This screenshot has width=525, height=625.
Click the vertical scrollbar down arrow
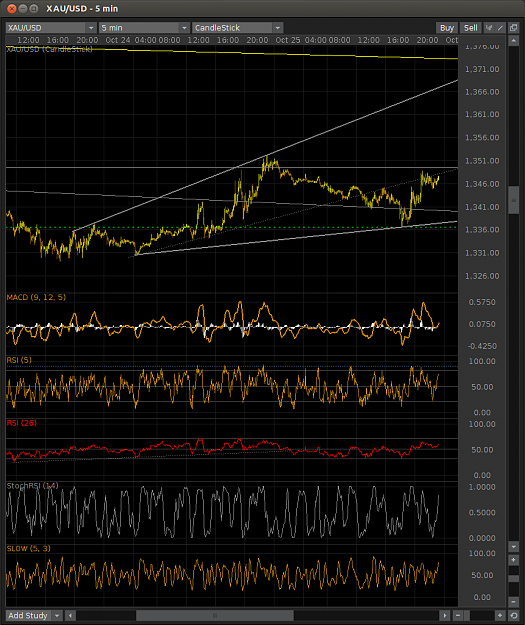coord(513,546)
